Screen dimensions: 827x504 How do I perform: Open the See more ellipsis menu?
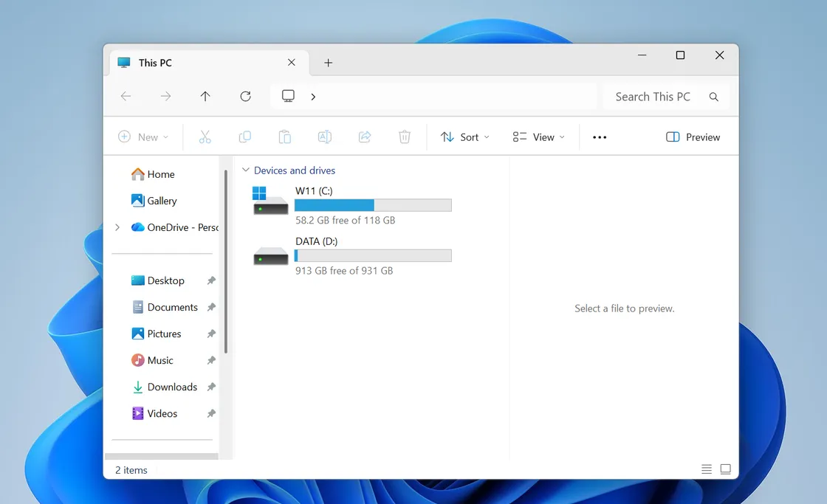599,137
